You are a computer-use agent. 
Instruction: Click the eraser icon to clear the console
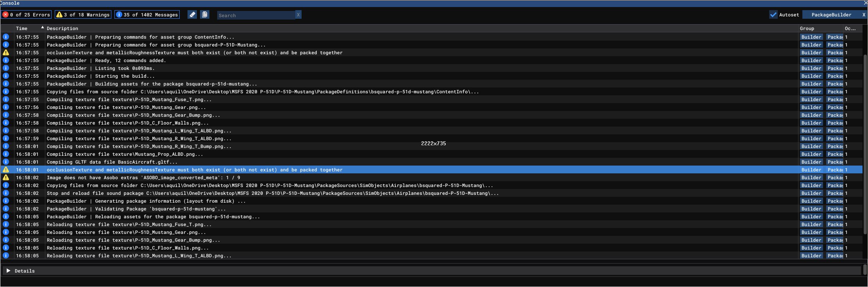(192, 15)
